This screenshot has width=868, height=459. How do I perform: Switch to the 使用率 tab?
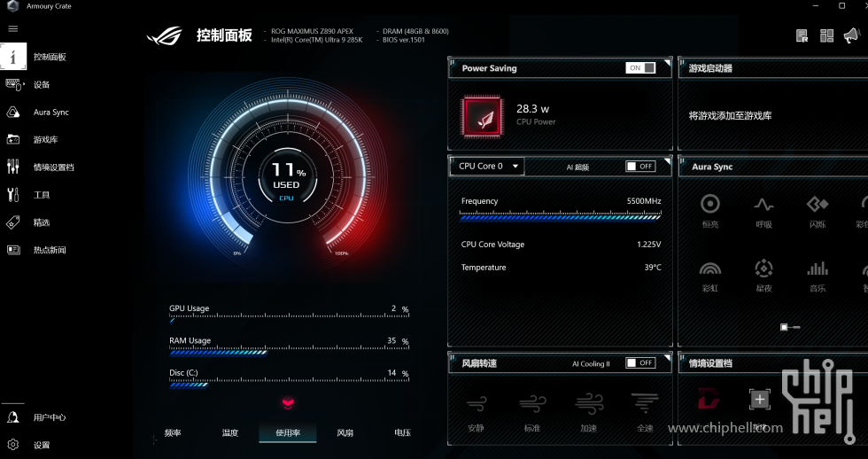(x=288, y=433)
